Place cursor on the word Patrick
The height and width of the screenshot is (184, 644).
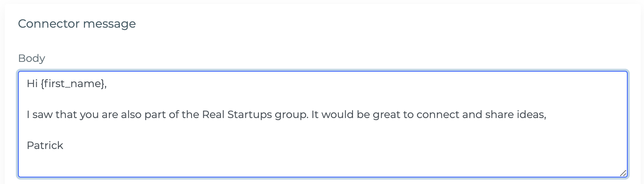pyautogui.click(x=45, y=145)
